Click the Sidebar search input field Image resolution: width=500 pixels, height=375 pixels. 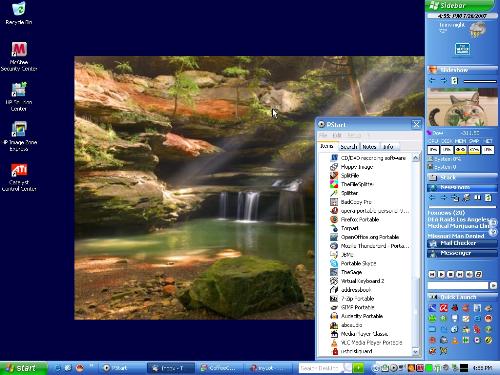[458, 286]
